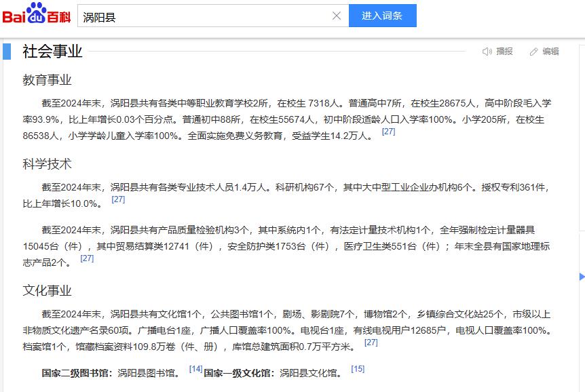Open reference [27] after the 教育事业 paragraph
Viewport: 585px width, 392px height.
point(388,132)
